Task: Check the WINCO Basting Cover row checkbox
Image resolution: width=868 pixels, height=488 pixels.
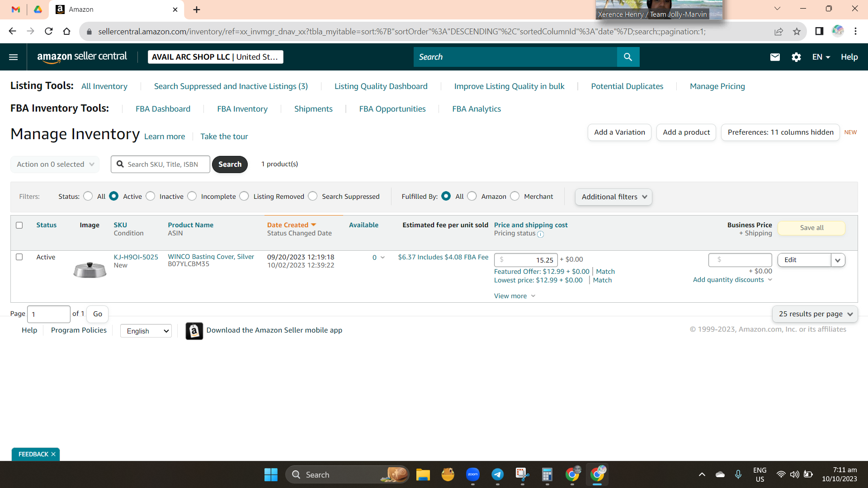Action: (19, 257)
